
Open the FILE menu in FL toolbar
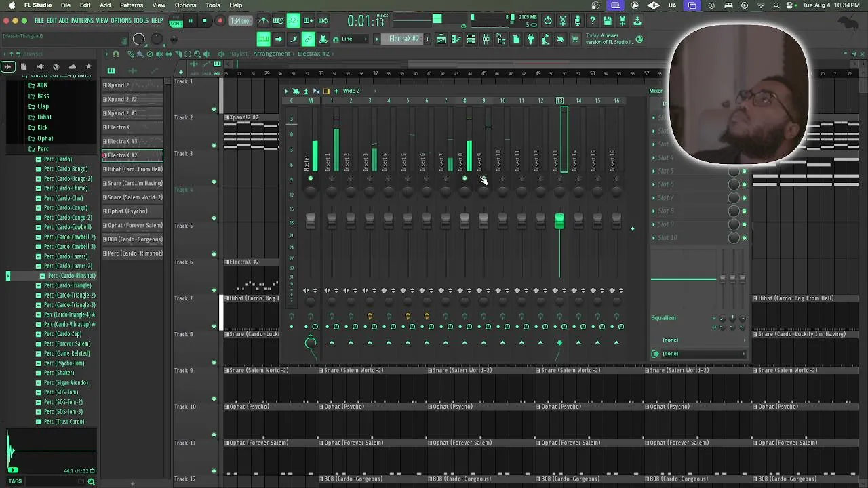click(39, 21)
